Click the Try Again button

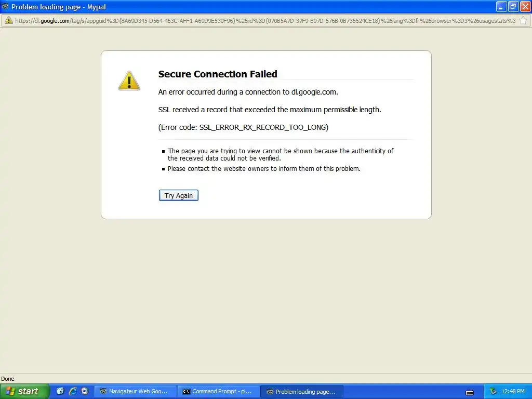(179, 195)
